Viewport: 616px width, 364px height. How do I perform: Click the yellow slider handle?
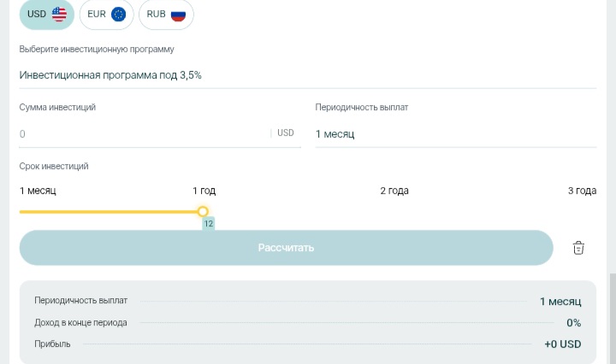[x=203, y=211]
